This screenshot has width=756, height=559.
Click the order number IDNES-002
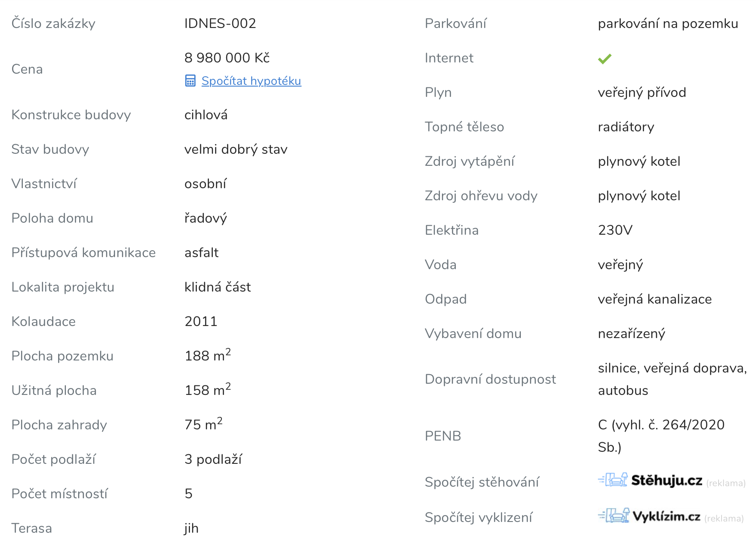click(x=220, y=23)
